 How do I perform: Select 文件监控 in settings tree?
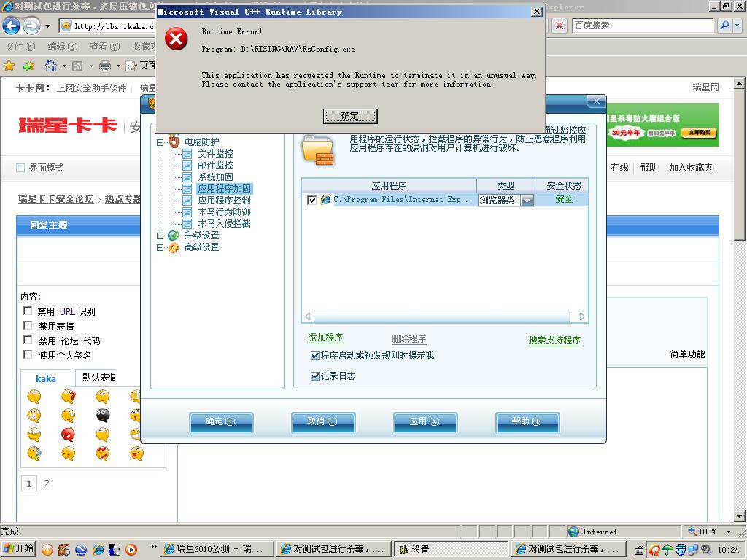tap(215, 153)
